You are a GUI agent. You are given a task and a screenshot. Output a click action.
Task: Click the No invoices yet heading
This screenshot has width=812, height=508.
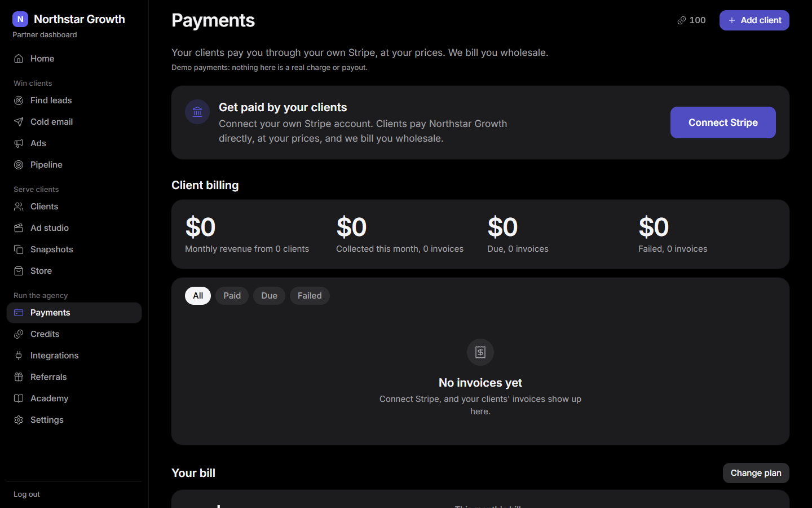click(480, 383)
